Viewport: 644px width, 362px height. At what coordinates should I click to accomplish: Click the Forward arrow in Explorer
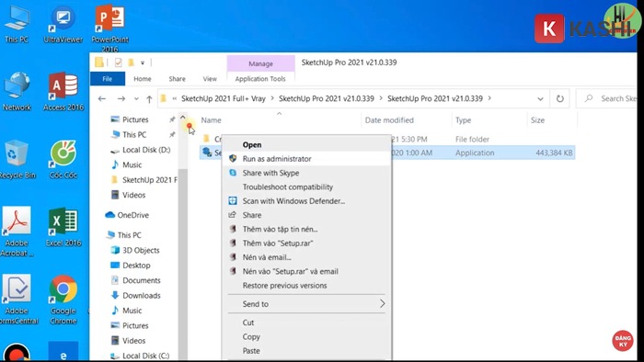point(121,99)
